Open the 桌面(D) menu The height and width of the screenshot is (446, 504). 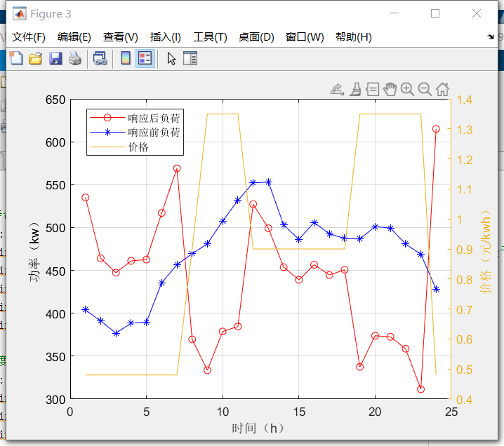click(x=256, y=37)
